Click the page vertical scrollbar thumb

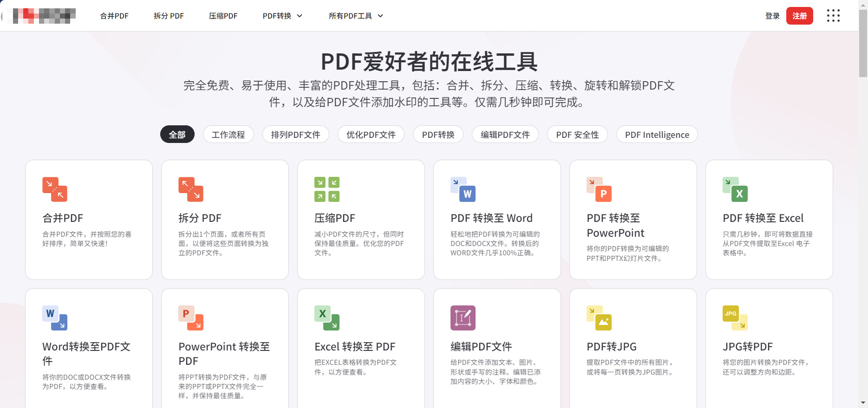click(x=863, y=43)
